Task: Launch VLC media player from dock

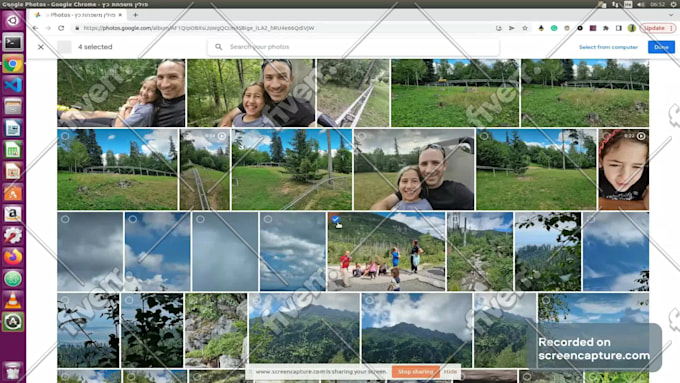Action: (x=13, y=300)
